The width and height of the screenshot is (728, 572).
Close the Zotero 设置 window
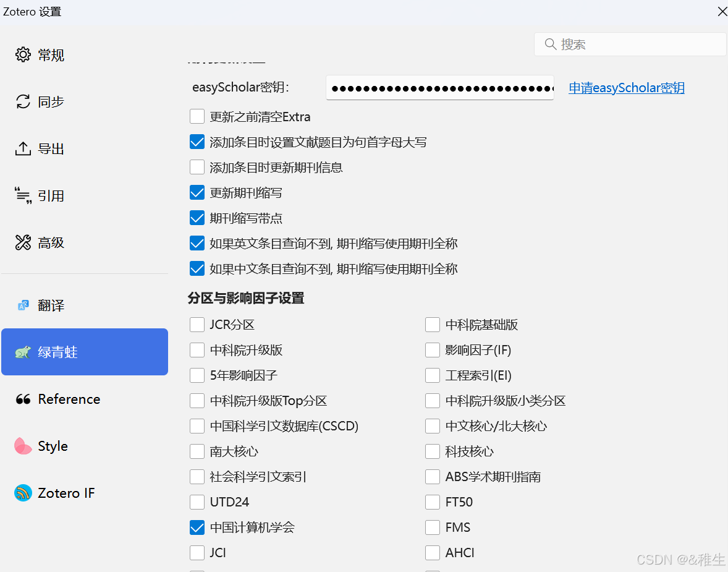(722, 11)
